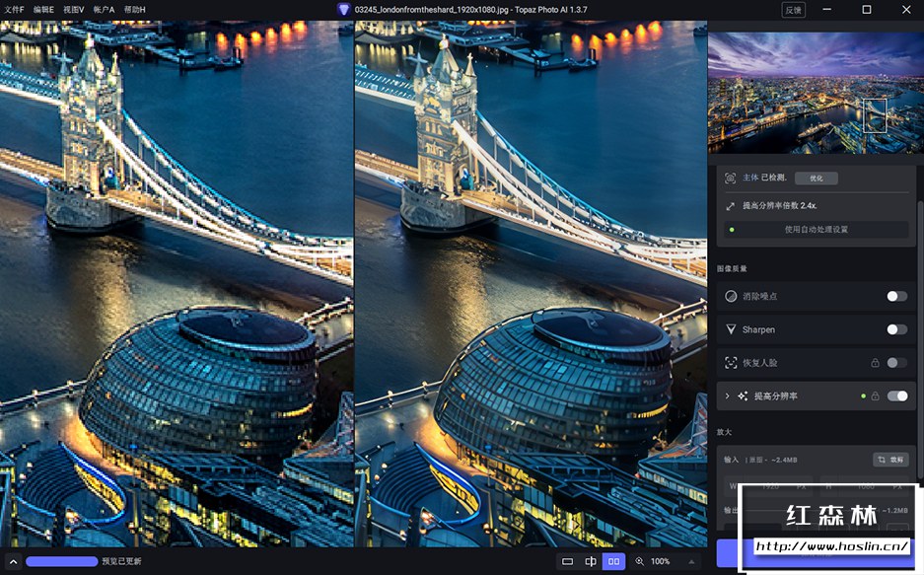Open the 视图V menu
The width and height of the screenshot is (924, 575).
[74, 10]
